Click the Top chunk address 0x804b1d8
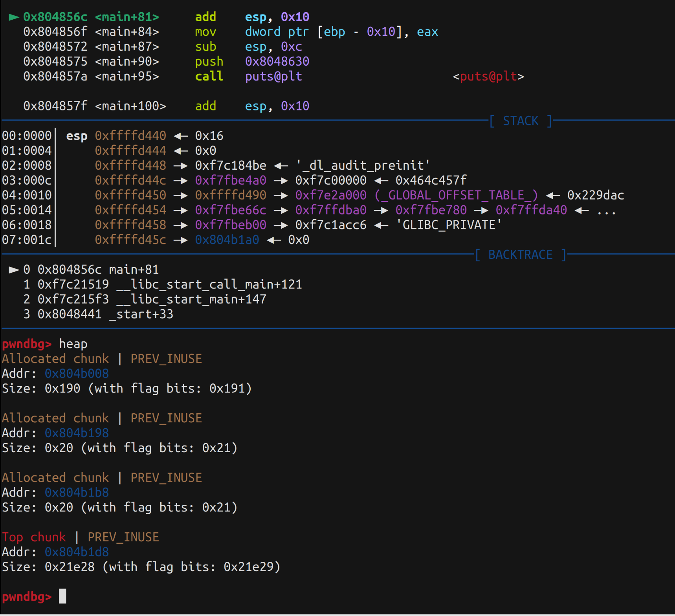 coord(77,552)
